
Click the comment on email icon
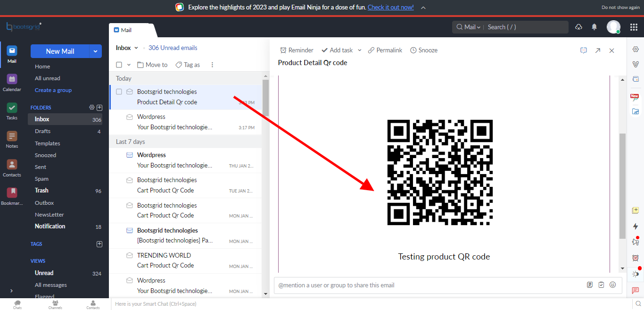pyautogui.click(x=584, y=50)
